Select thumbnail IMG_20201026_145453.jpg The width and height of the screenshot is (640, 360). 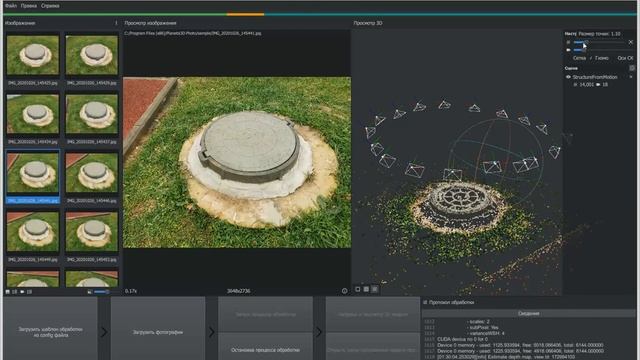[92, 232]
